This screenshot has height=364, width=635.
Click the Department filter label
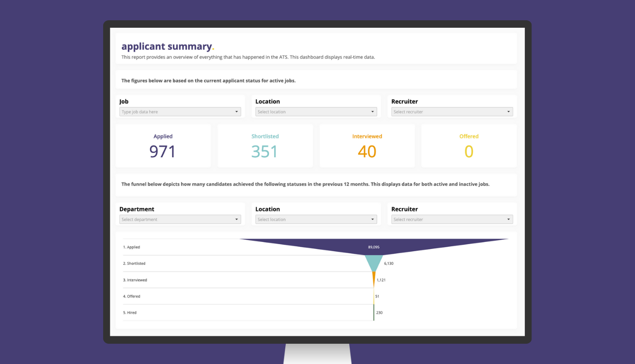[137, 209]
